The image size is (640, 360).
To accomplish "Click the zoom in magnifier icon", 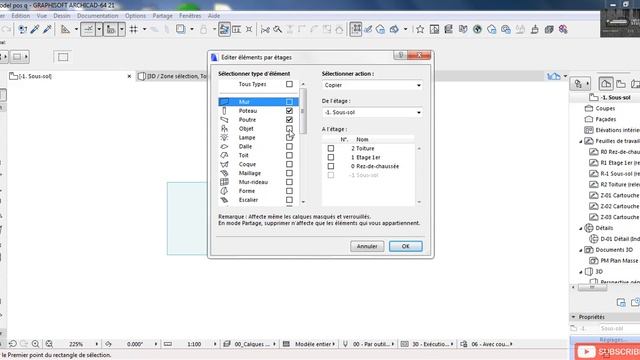I will coord(36,344).
